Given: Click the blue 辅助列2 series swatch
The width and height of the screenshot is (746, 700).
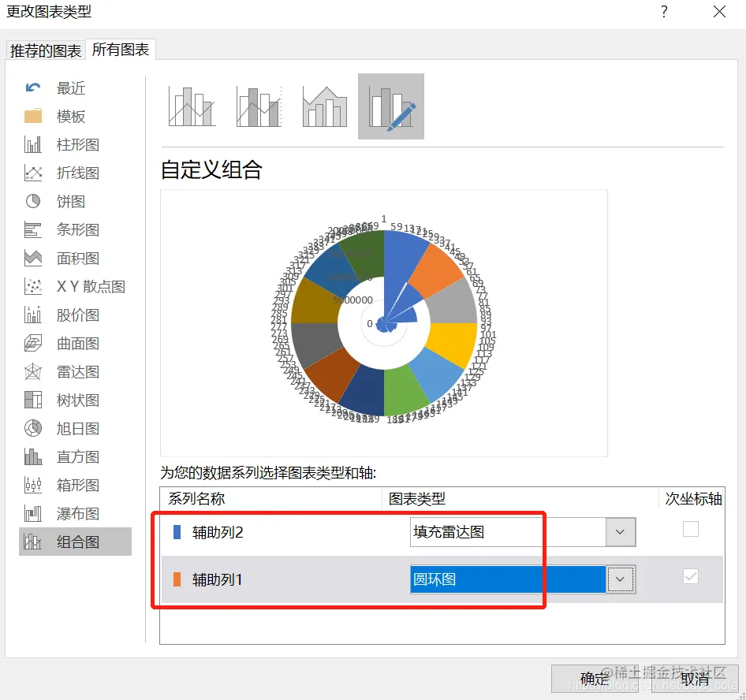Looking at the screenshot, I should point(177,532).
